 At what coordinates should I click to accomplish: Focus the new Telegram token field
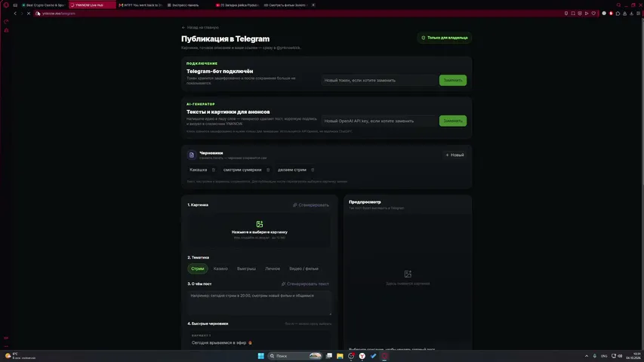[x=379, y=80]
